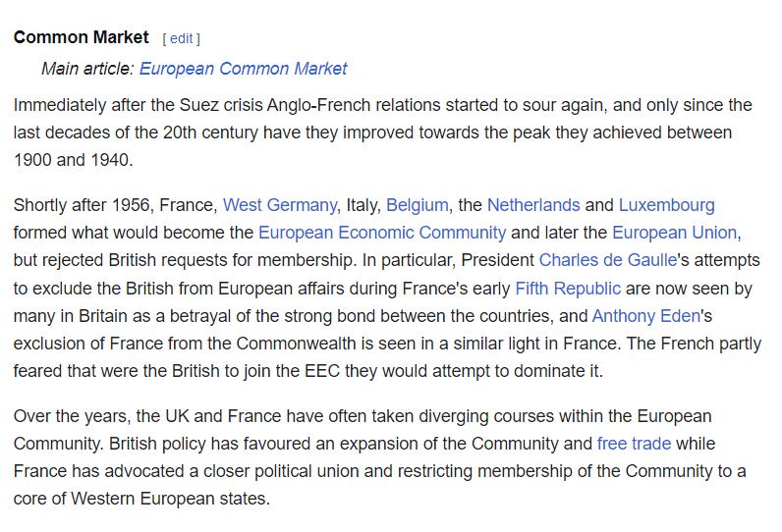This screenshot has height=532, width=782.
Task: Click 'Shortly after 1956' paragraph start
Action: (x=82, y=205)
